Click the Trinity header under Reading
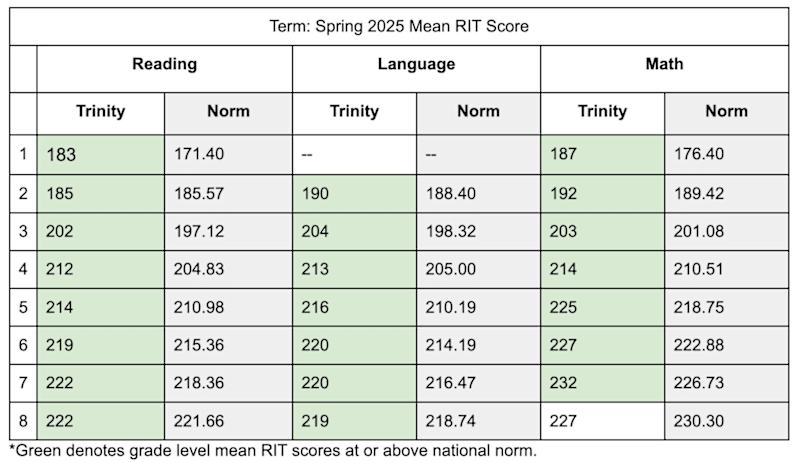 100,111
